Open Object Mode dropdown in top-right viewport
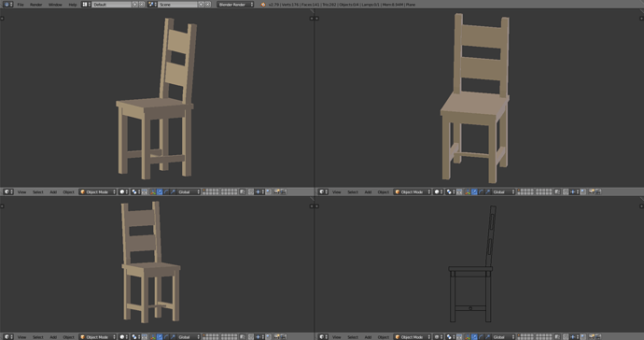Screen dimensions: 644x340 pyautogui.click(x=413, y=191)
